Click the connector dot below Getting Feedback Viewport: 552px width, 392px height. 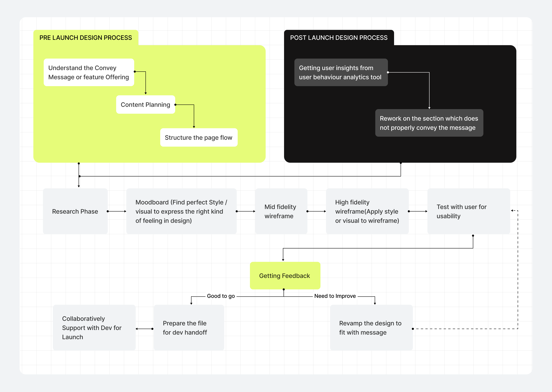click(284, 289)
